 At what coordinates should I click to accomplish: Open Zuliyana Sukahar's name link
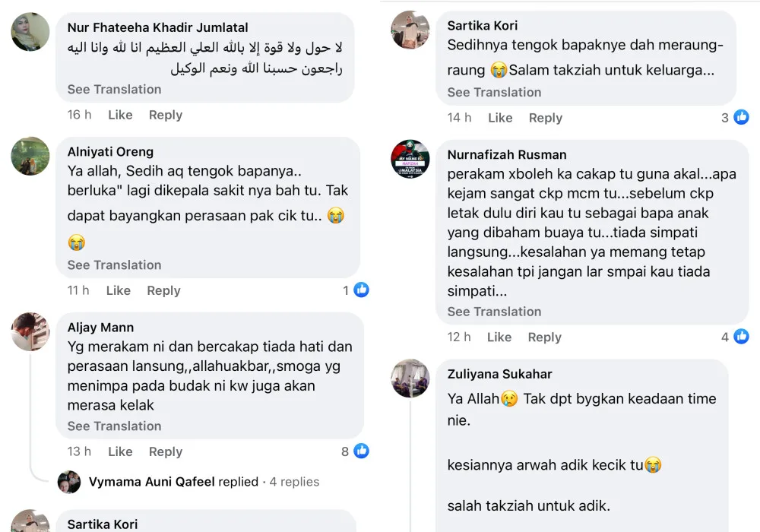pos(499,374)
